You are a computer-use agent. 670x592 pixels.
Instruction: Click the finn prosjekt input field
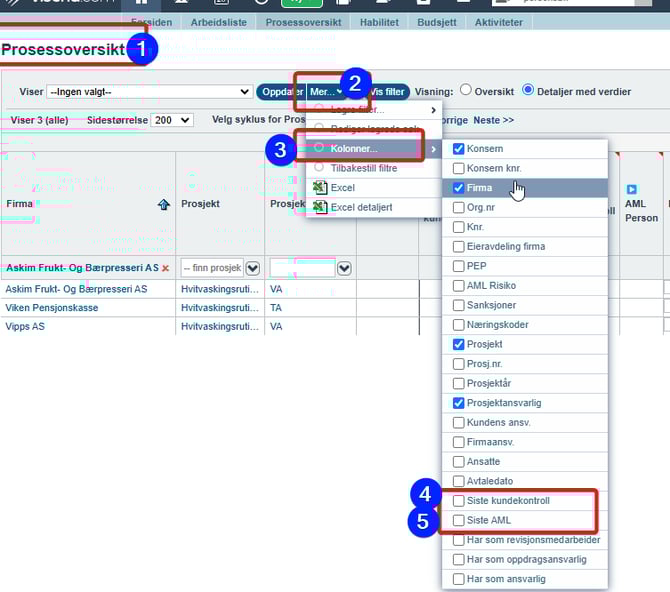click(x=211, y=268)
